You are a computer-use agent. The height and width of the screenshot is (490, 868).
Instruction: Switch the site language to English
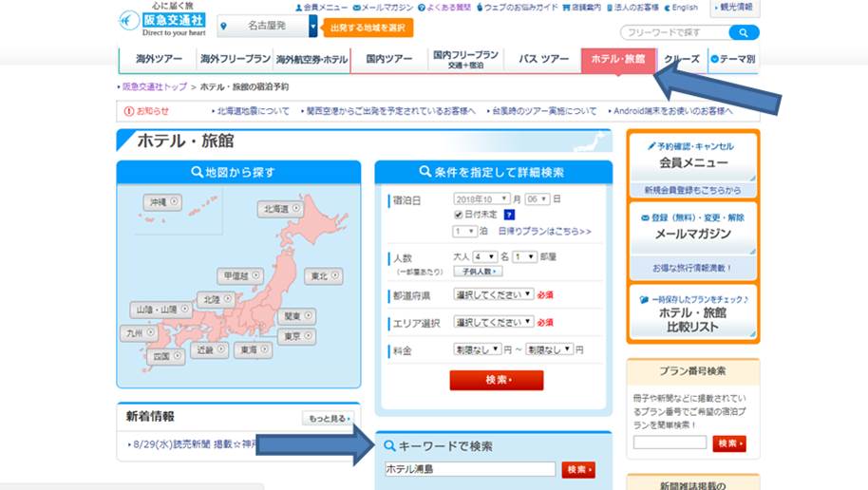point(681,8)
